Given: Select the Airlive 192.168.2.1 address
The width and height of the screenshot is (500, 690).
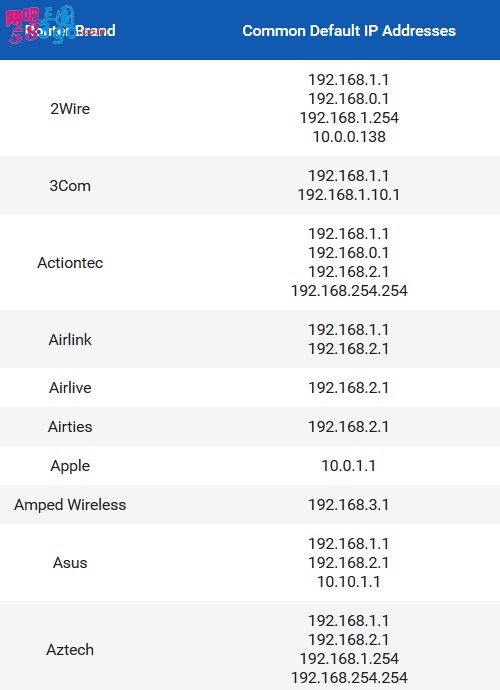Looking at the screenshot, I should (349, 387).
